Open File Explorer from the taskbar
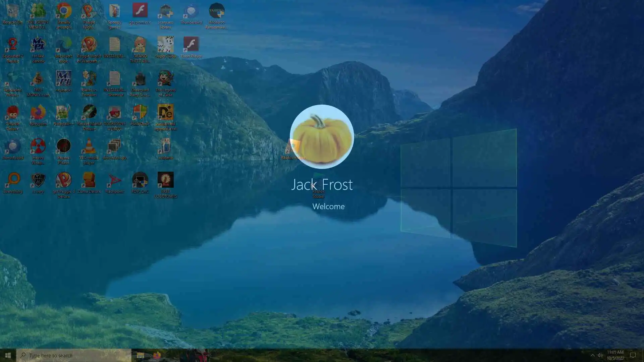Viewport: 644px width, 362px height. click(140, 355)
